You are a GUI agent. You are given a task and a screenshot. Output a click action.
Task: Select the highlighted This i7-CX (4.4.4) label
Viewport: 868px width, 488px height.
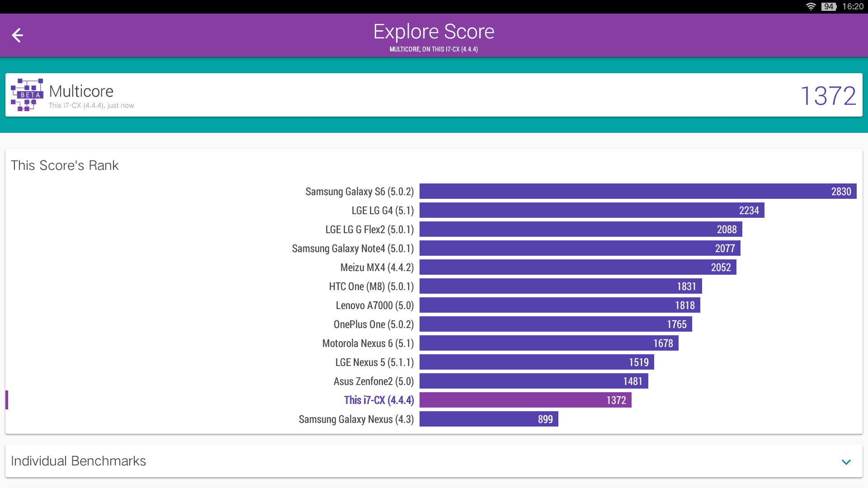point(379,400)
